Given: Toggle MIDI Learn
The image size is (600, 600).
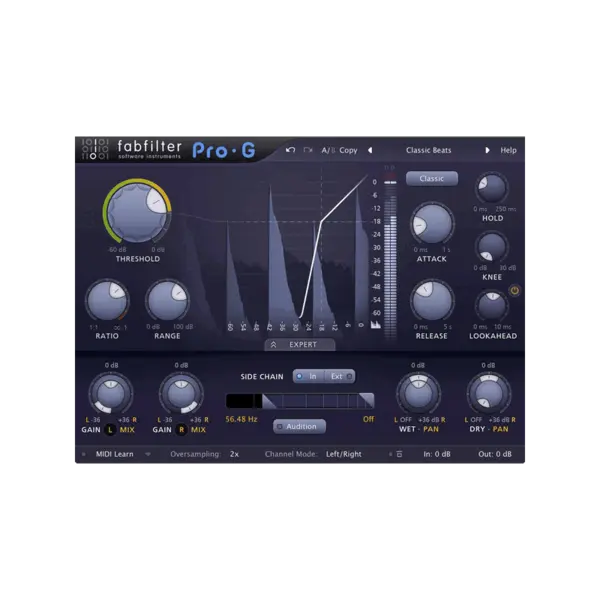Looking at the screenshot, I should click(x=114, y=454).
